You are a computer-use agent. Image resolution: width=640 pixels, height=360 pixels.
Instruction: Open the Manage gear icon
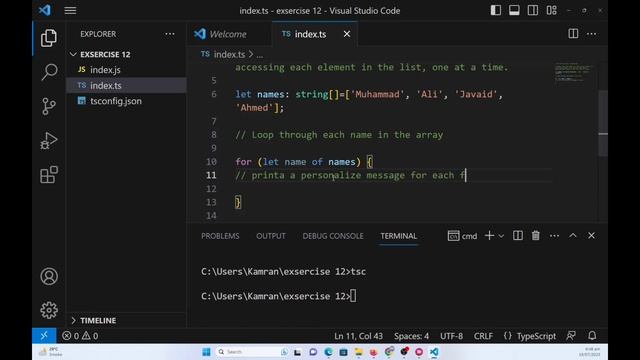coord(49,310)
